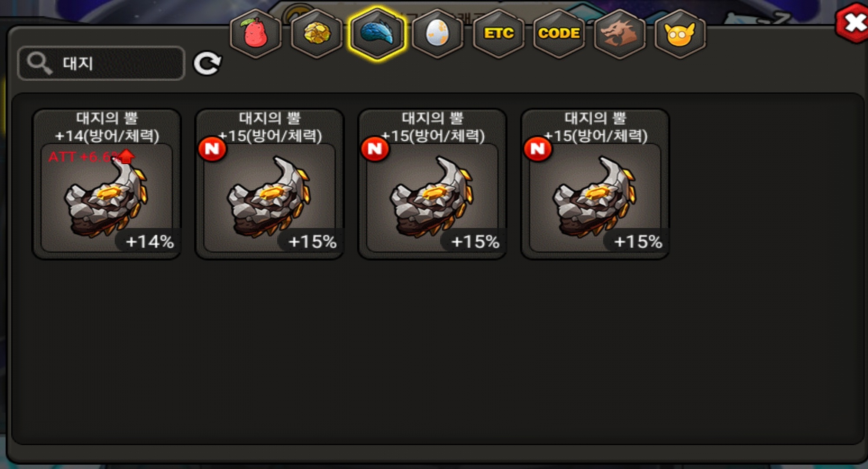Open the brown dragon head category
The width and height of the screenshot is (868, 469).
pyautogui.click(x=620, y=33)
